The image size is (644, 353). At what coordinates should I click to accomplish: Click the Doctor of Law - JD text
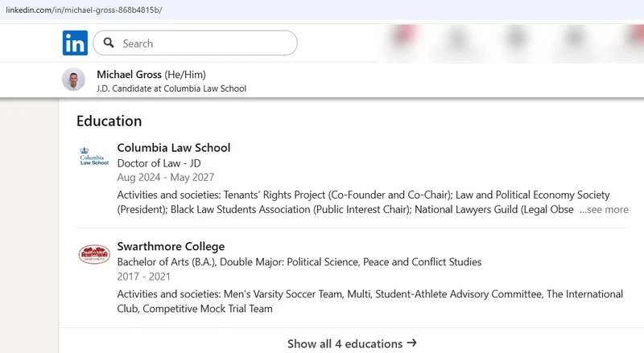pos(159,163)
